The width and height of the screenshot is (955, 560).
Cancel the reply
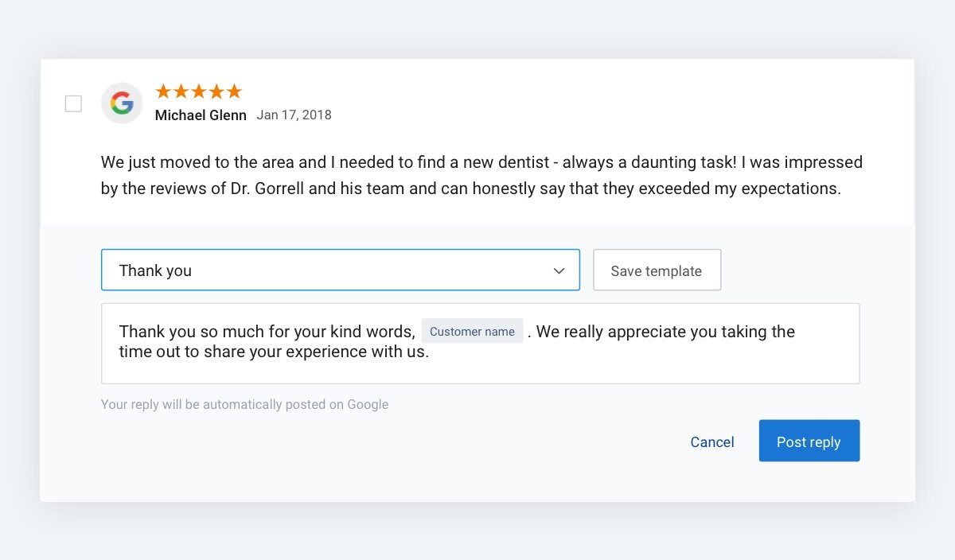point(712,441)
